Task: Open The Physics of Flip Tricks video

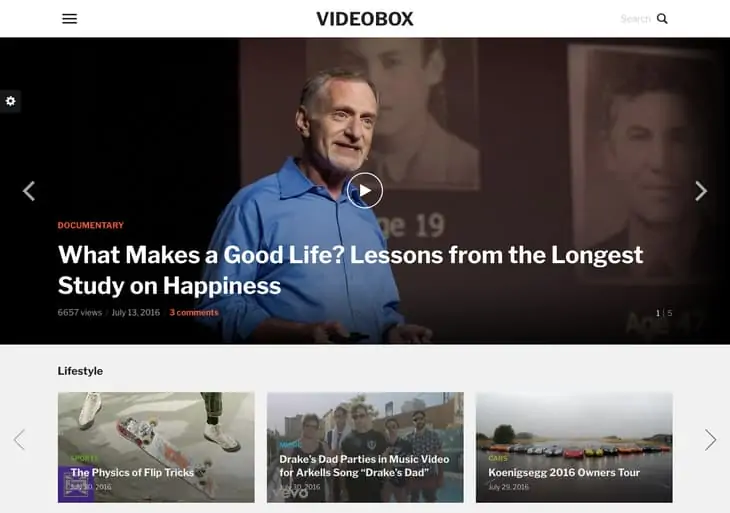Action: [x=132, y=472]
